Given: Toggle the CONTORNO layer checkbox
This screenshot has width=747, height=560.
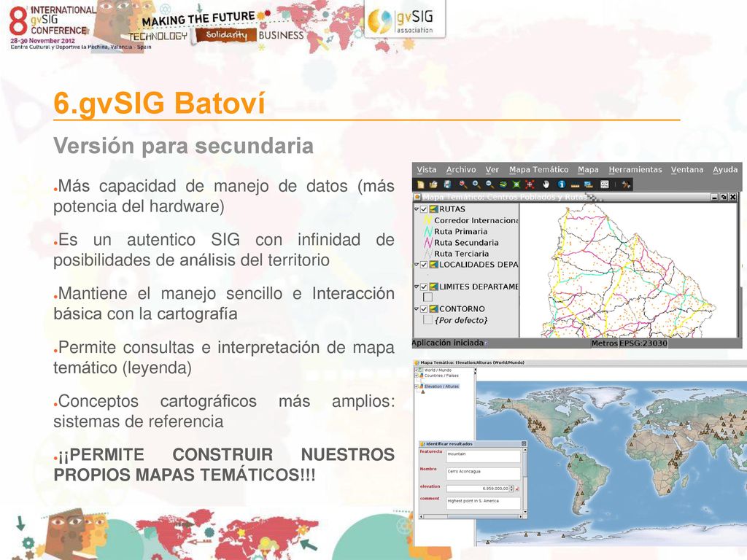Looking at the screenshot, I should coord(424,308).
